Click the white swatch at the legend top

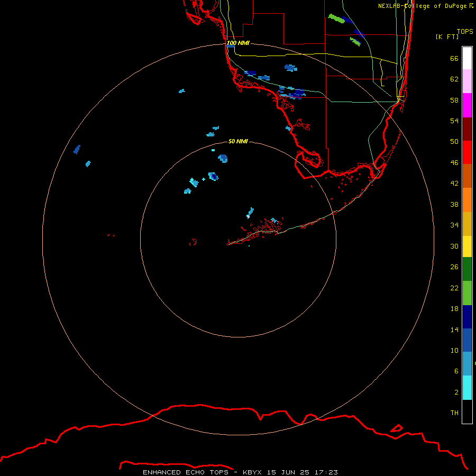click(467, 58)
